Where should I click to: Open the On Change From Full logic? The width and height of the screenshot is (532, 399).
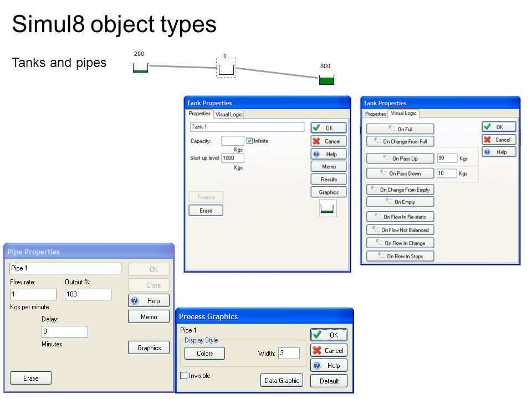pyautogui.click(x=400, y=141)
